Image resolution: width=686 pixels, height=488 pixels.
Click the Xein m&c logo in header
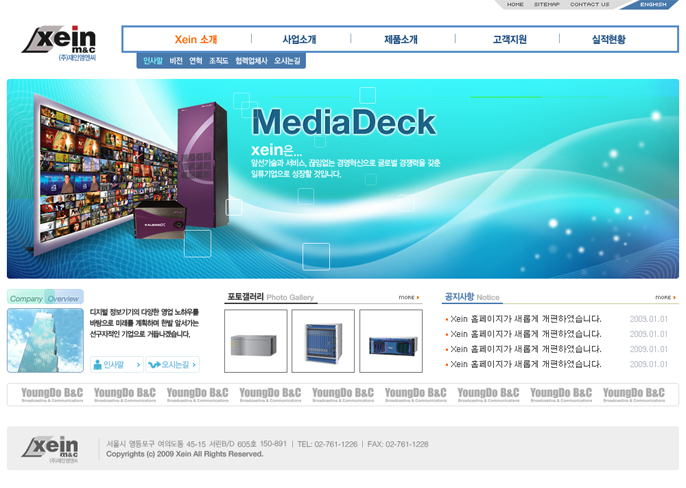[59, 43]
